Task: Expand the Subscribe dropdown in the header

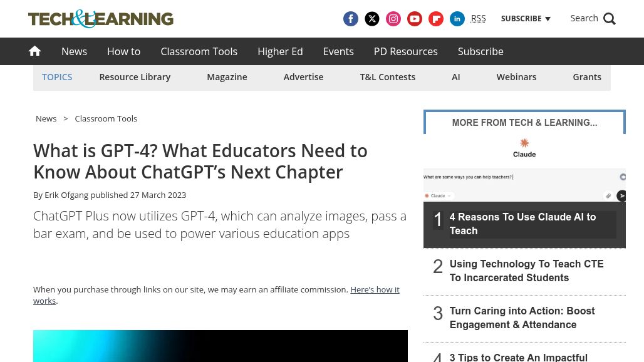Action: click(x=526, y=19)
